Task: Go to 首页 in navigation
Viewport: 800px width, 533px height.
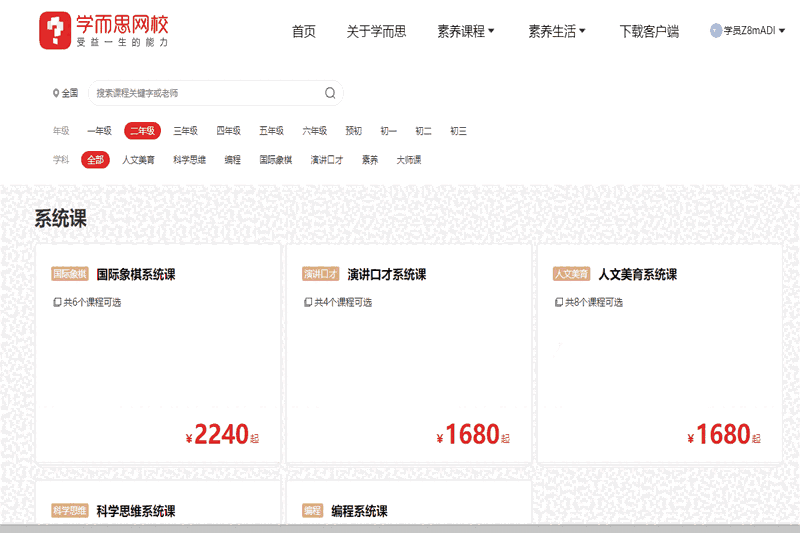Action: [x=304, y=31]
